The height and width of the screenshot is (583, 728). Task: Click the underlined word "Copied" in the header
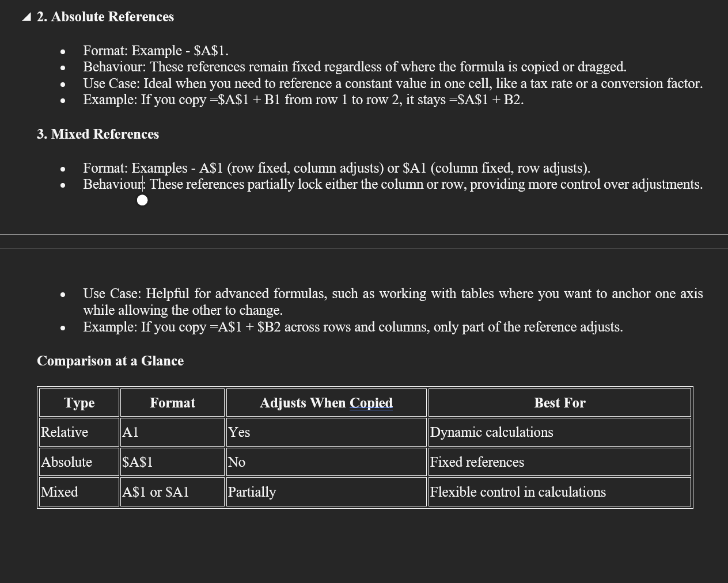(371, 403)
